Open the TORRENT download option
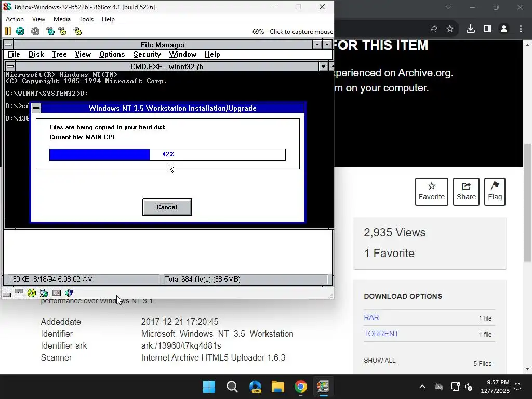This screenshot has height=399, width=532. pyautogui.click(x=381, y=334)
